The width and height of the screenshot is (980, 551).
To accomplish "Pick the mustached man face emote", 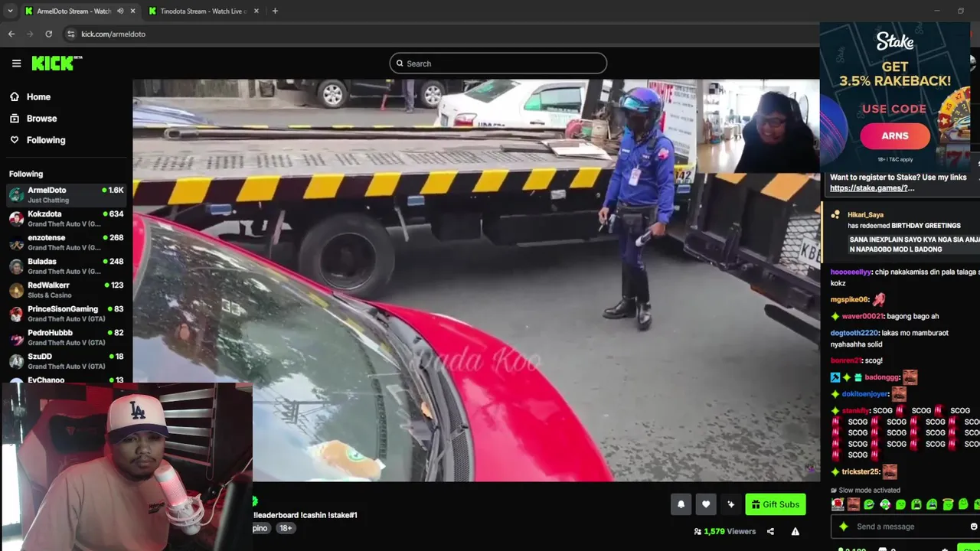I will (x=853, y=504).
